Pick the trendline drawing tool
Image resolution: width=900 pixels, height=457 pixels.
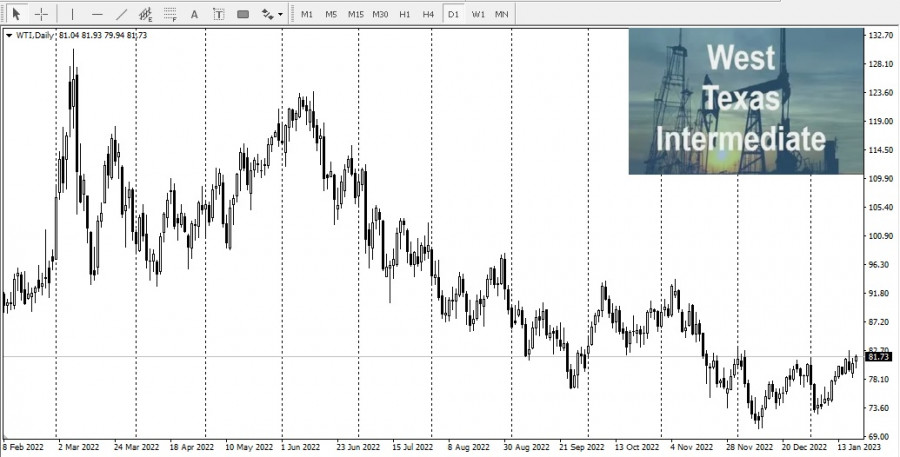pos(121,14)
